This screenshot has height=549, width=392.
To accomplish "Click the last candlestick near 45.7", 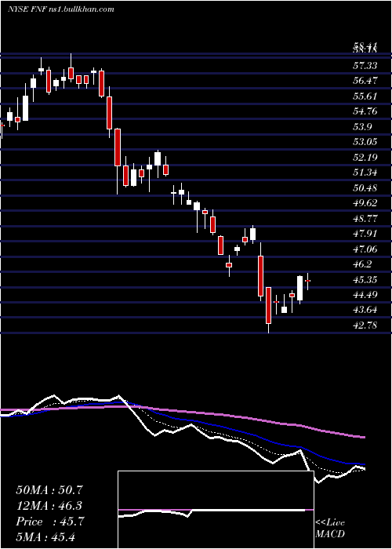I will [x=308, y=281].
